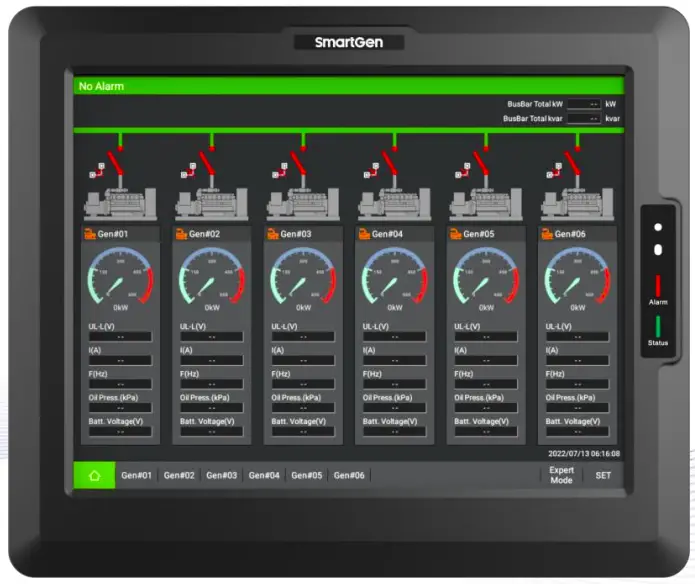Toggle the red breaker switch above Gen#06
695x584 pixels.
(x=573, y=163)
